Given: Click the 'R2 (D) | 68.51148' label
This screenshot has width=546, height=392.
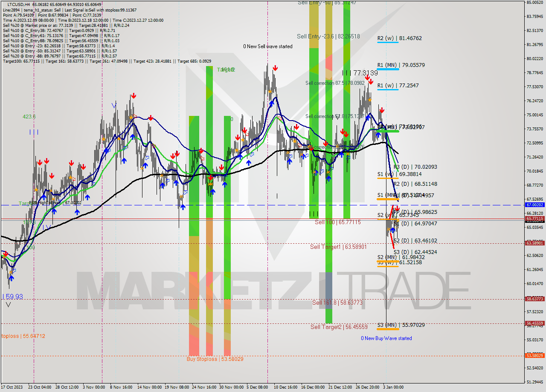Looking at the screenshot, I should [415, 184].
